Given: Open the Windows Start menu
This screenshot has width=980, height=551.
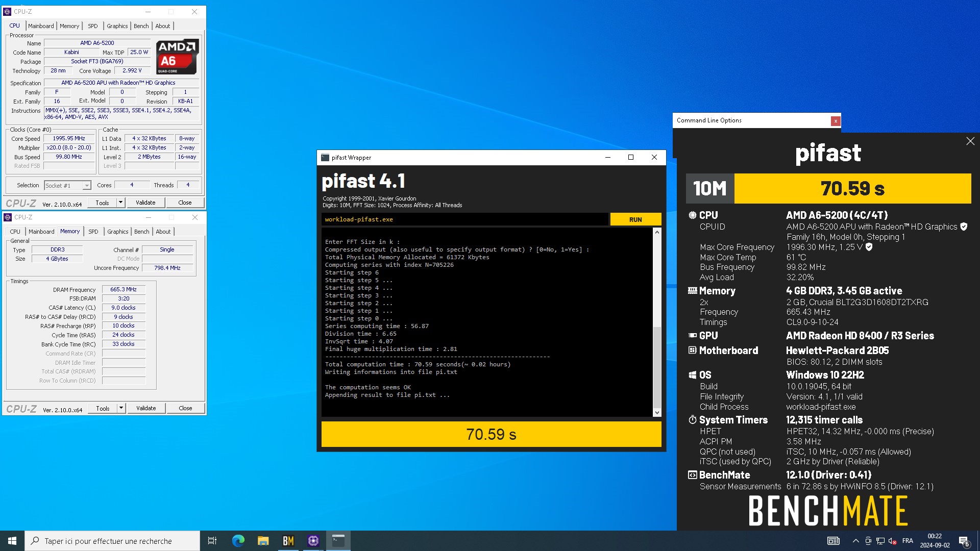Looking at the screenshot, I should coord(12,541).
